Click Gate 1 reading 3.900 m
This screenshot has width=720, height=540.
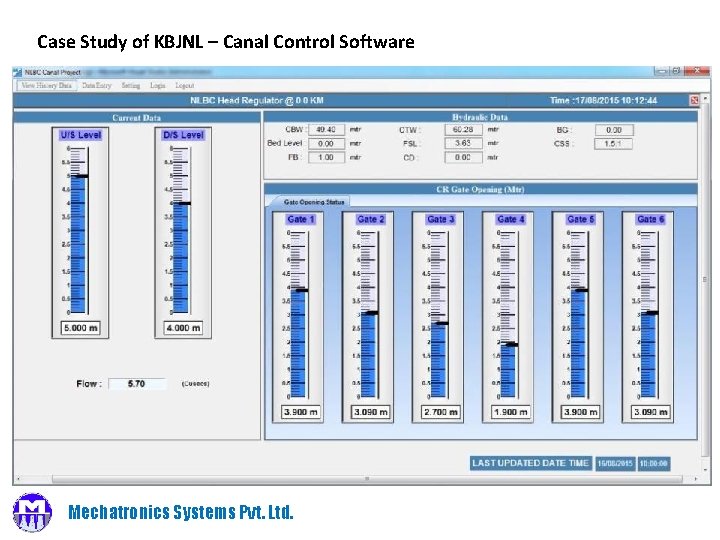point(301,412)
